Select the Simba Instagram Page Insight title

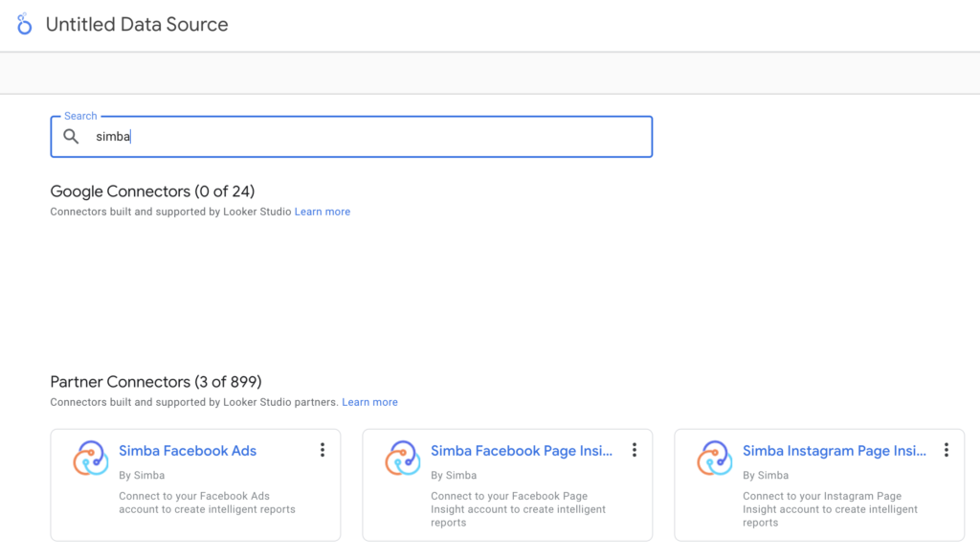tap(834, 451)
